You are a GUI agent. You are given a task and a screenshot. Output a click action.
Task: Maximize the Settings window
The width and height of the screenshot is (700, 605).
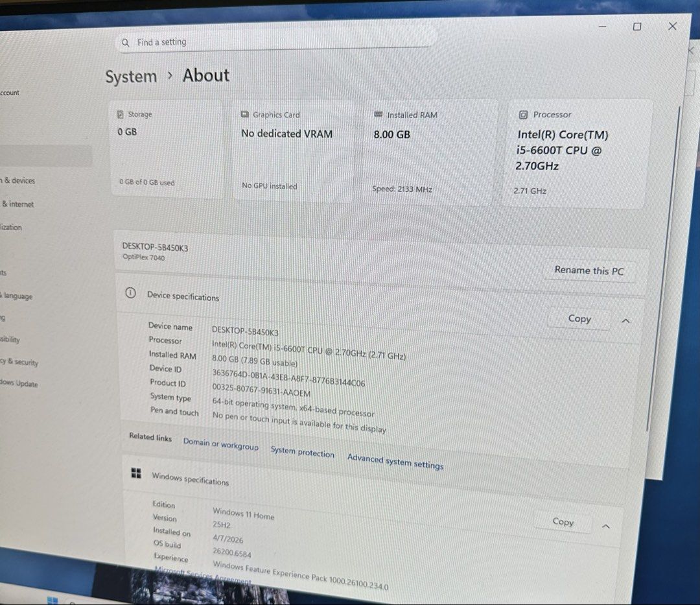point(637,27)
